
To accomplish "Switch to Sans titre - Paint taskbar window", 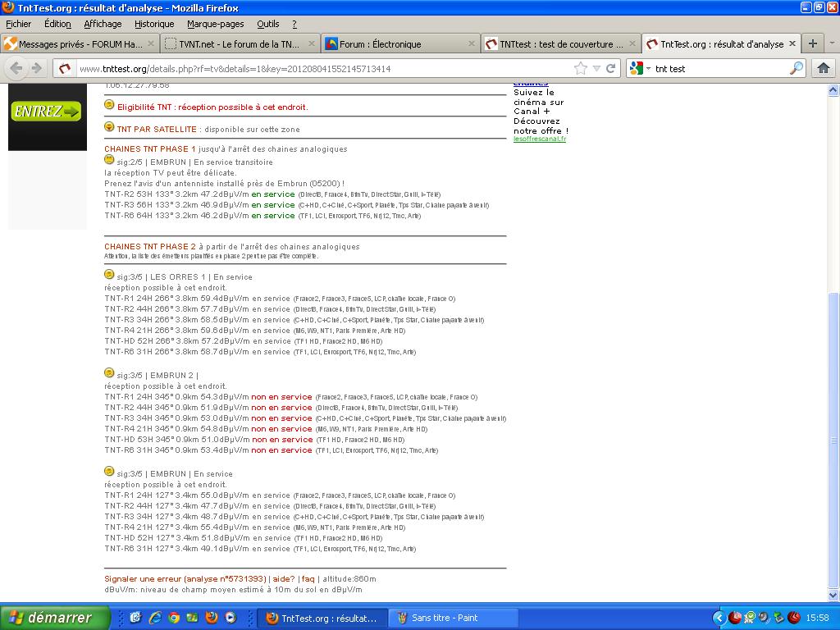I will pyautogui.click(x=452, y=618).
